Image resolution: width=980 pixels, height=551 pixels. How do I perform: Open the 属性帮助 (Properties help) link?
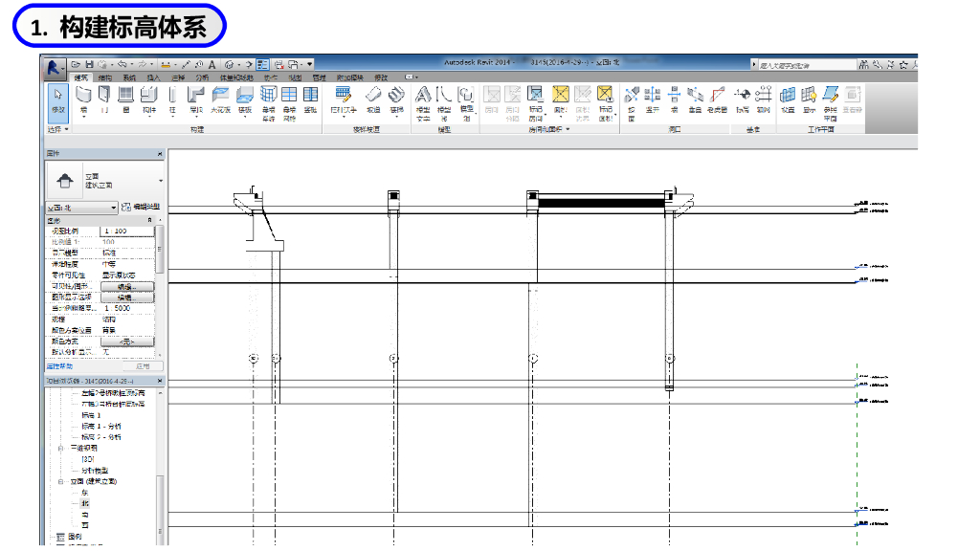point(59,366)
